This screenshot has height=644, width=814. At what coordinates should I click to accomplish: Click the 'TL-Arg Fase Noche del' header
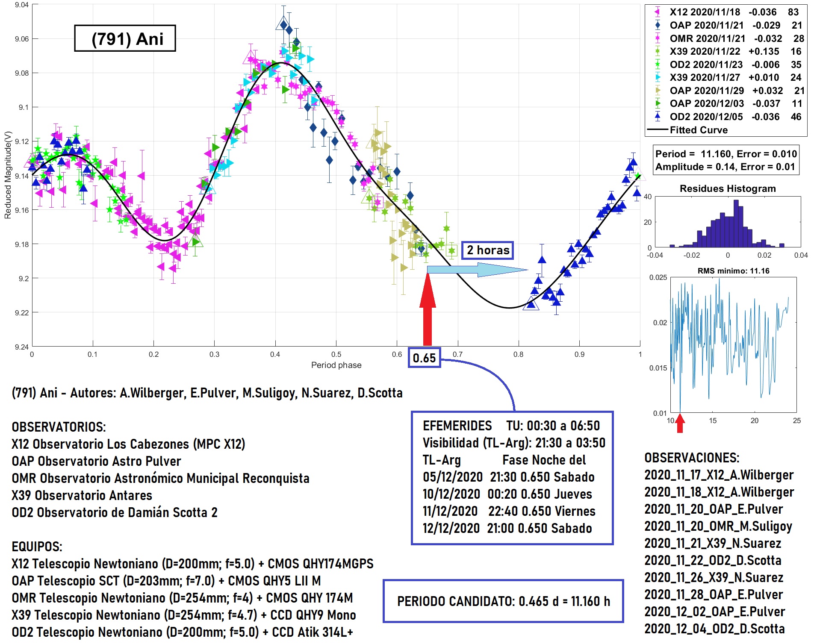(504, 460)
